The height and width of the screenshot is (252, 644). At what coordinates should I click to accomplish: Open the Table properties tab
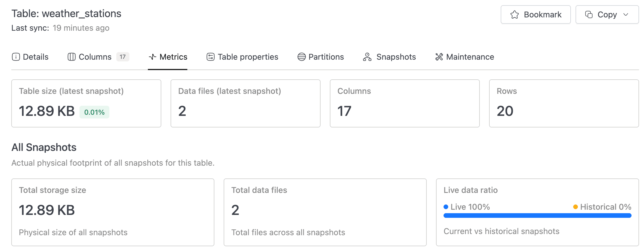pyautogui.click(x=248, y=57)
